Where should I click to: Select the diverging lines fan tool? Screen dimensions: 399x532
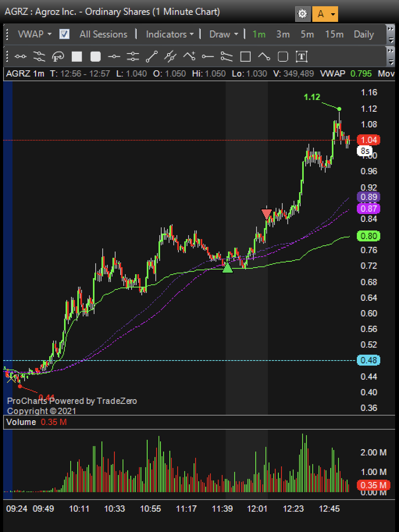coord(227,57)
